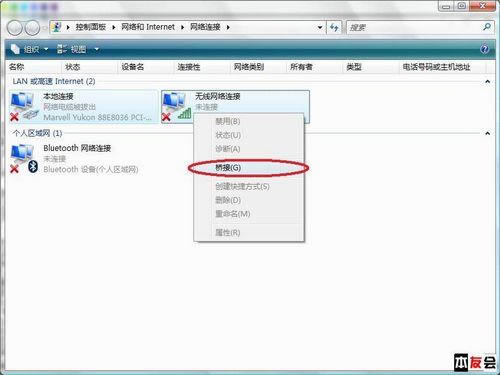The image size is (500, 375).
Task: Sort by the 电话号码或主机地址 column header
Action: [443, 67]
